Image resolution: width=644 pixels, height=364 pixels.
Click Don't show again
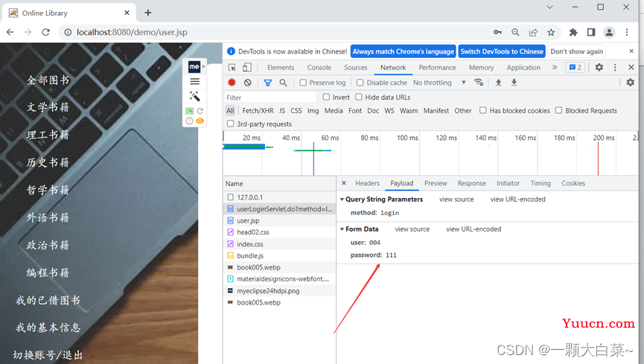point(577,51)
